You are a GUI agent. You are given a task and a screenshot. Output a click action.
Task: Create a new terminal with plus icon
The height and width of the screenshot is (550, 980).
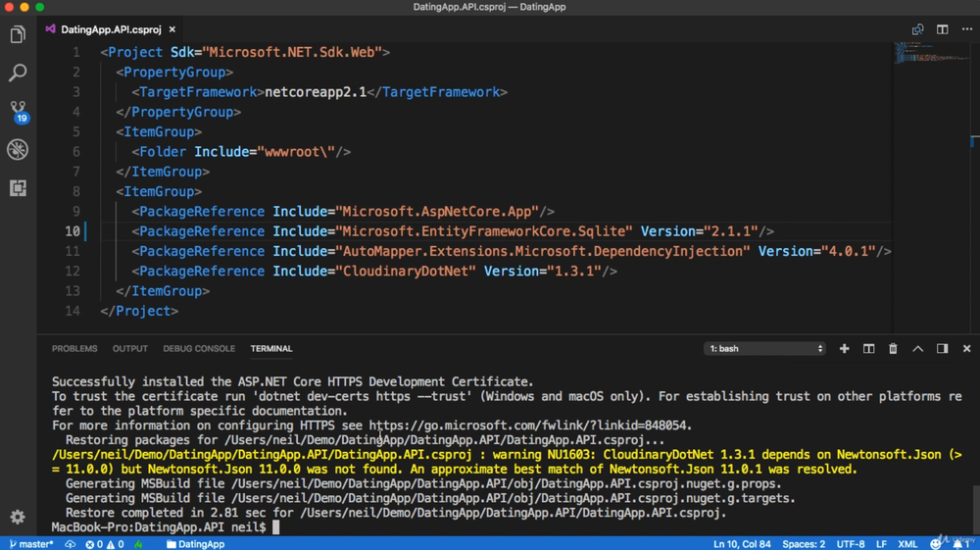(844, 349)
